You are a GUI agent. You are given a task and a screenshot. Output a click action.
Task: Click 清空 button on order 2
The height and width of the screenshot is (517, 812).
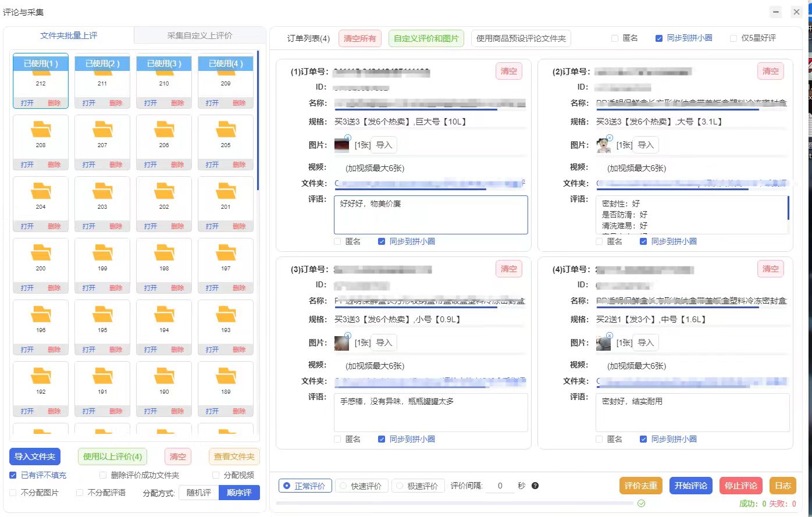point(770,71)
